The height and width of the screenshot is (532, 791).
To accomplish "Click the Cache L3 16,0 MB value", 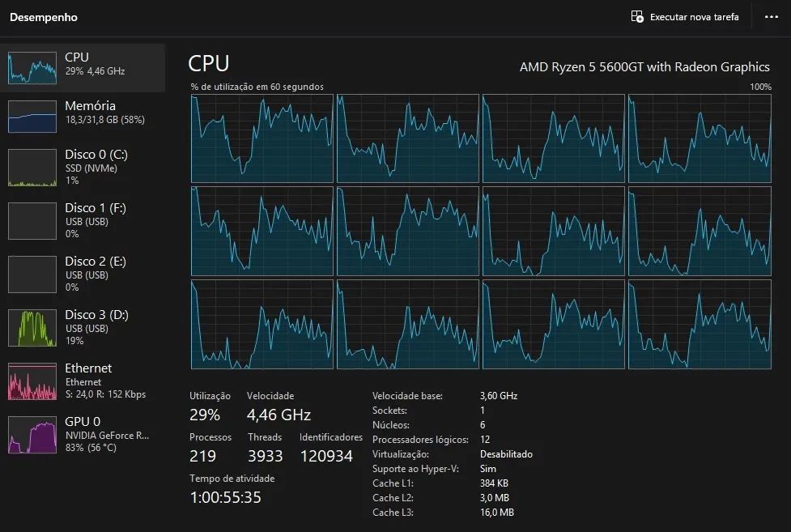I will pyautogui.click(x=497, y=513).
